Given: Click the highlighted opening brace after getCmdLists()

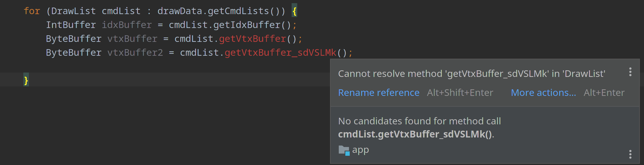Looking at the screenshot, I should (x=294, y=11).
